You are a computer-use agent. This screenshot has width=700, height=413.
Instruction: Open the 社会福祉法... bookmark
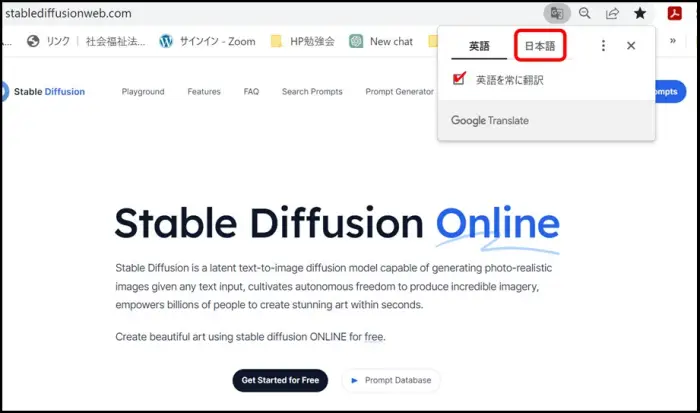click(115, 41)
